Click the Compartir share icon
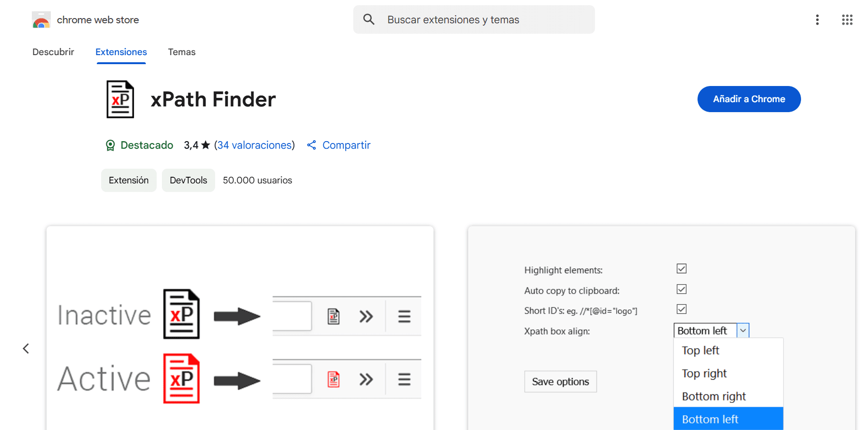The width and height of the screenshot is (868, 430). (x=311, y=145)
